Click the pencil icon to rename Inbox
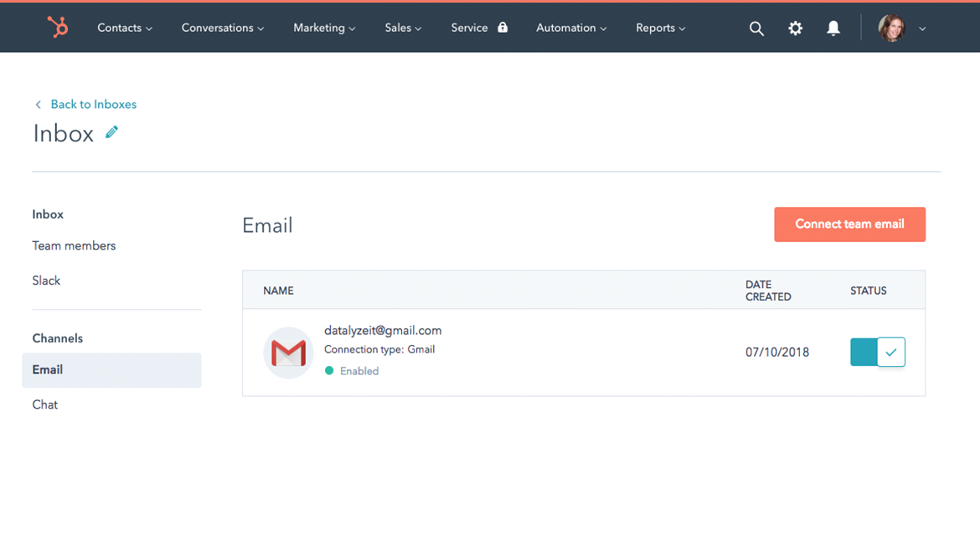The image size is (980, 551). 111,132
